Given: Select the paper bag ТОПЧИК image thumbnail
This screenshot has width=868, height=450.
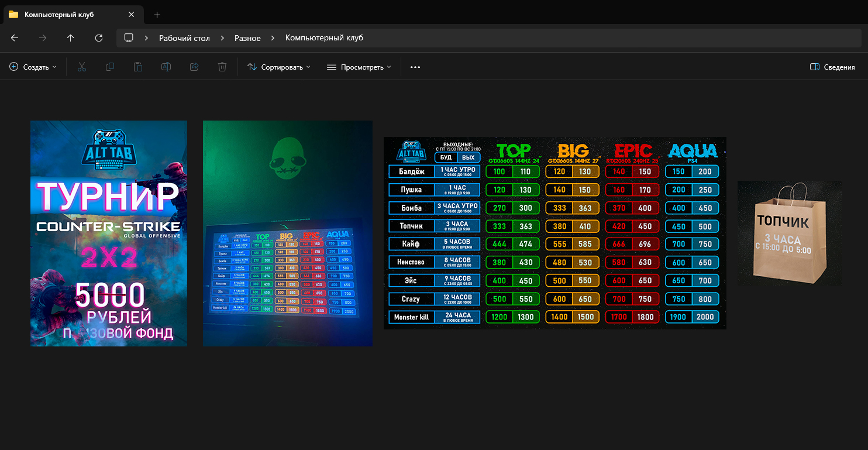Looking at the screenshot, I should pyautogui.click(x=790, y=233).
